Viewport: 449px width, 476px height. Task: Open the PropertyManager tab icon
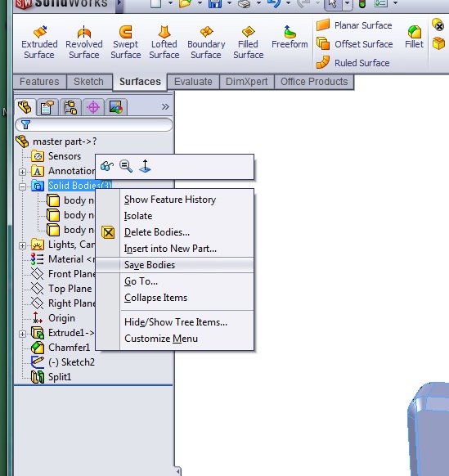point(47,107)
